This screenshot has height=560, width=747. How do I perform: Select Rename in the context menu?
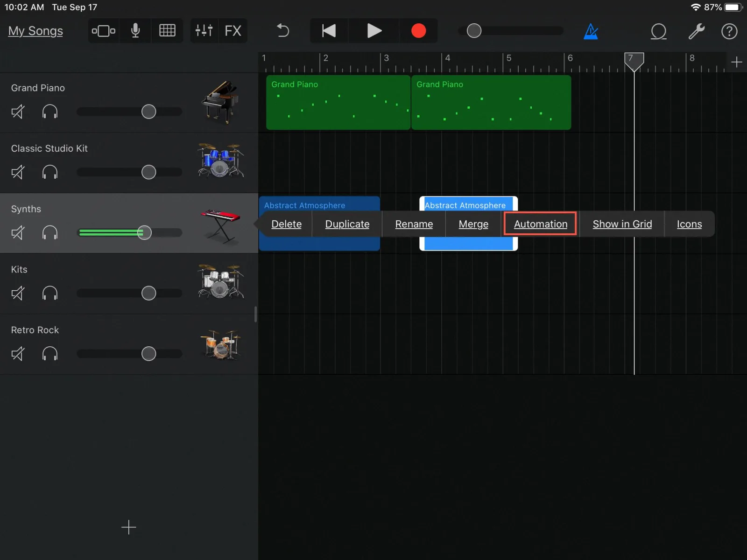[x=414, y=224]
